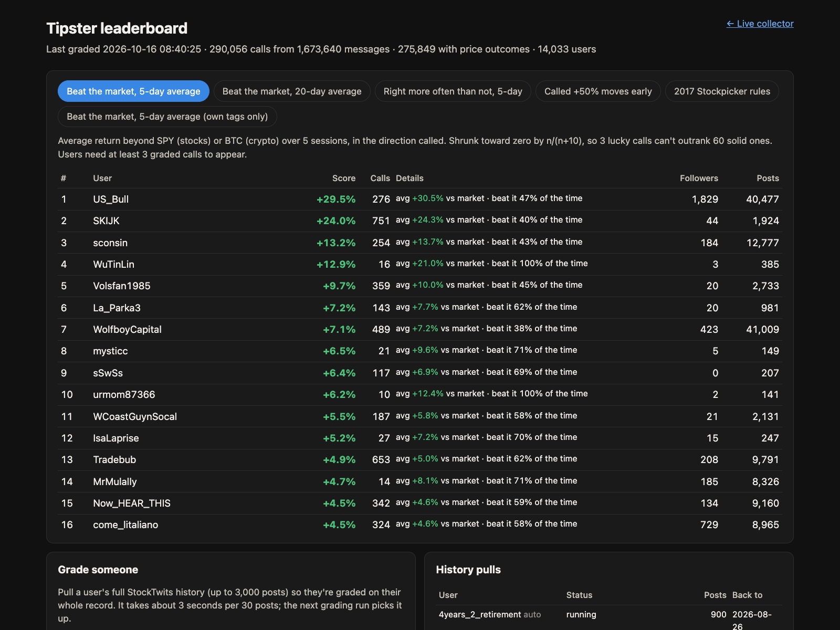Click the 'Back to' column header
This screenshot has height=630, width=840.
pos(747,595)
